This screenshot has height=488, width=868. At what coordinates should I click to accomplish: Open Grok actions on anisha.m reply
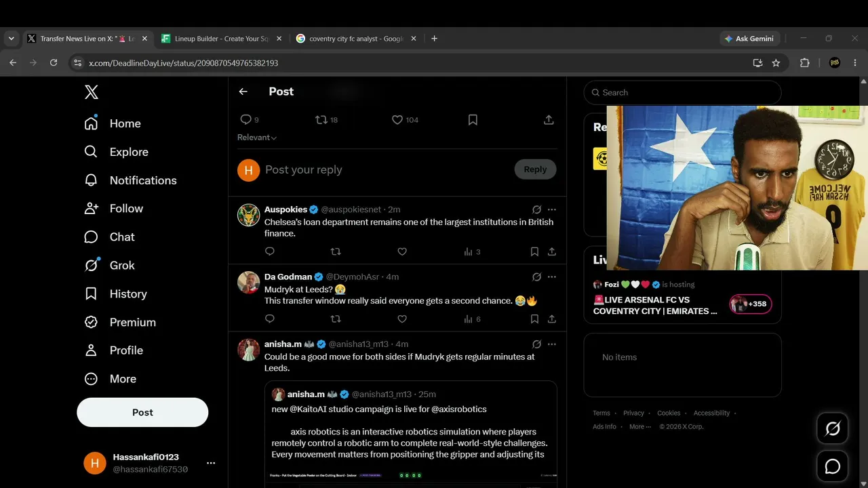pos(536,344)
